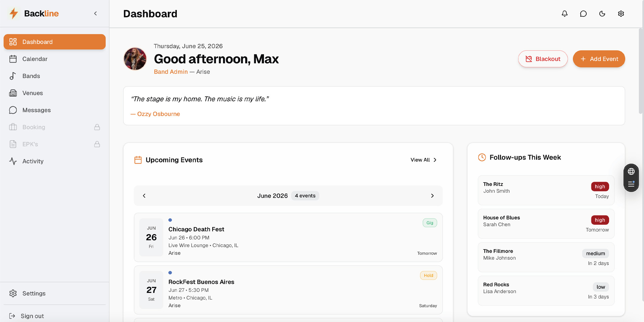Click the Gig tag on Chicago Death Fest
The width and height of the screenshot is (644, 322).
(x=430, y=223)
